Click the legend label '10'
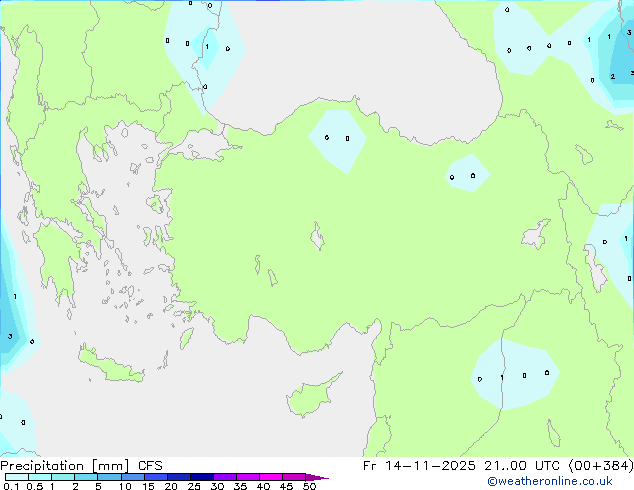This screenshot has height=490, width=634. pos(125,486)
